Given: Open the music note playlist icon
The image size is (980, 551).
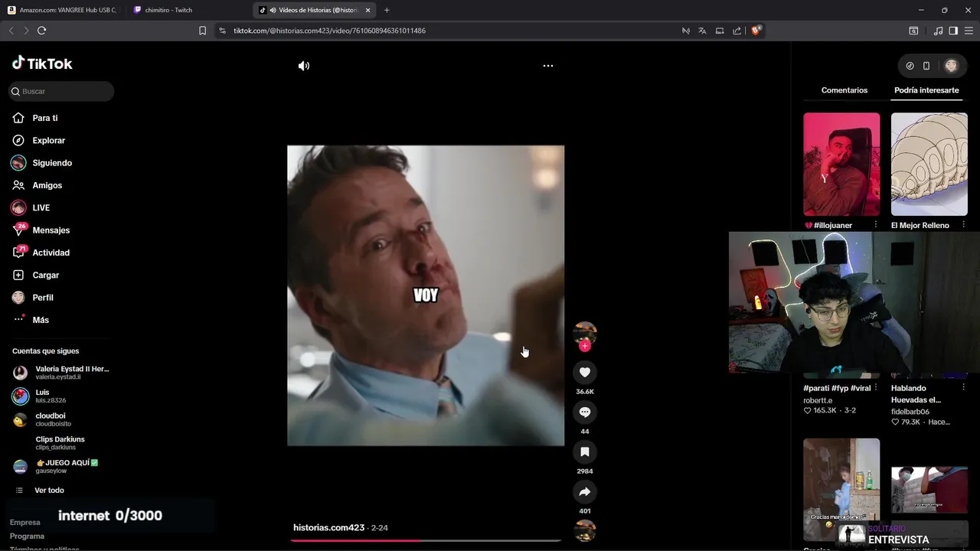Looking at the screenshot, I should pos(938,31).
